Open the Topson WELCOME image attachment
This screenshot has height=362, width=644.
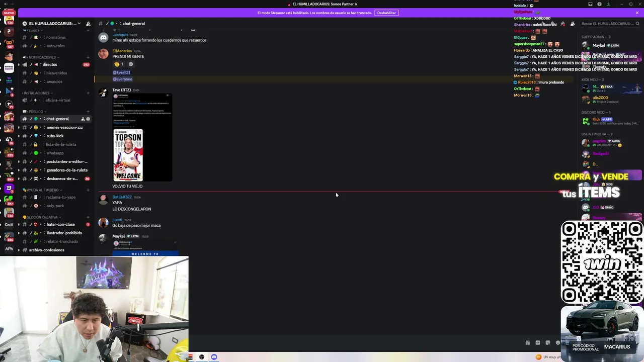click(x=142, y=137)
